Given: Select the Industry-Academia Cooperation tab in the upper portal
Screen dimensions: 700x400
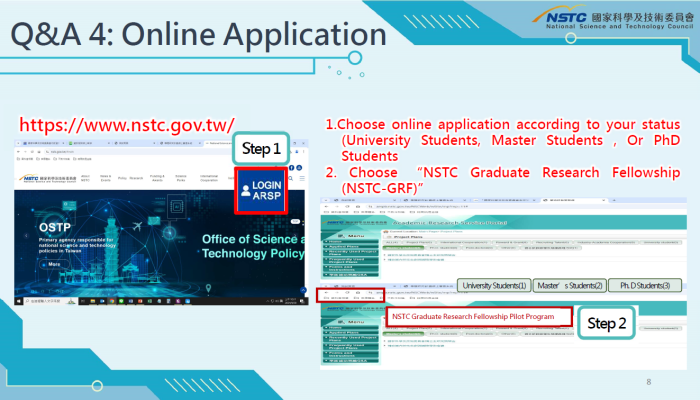Looking at the screenshot, I should [606, 242].
